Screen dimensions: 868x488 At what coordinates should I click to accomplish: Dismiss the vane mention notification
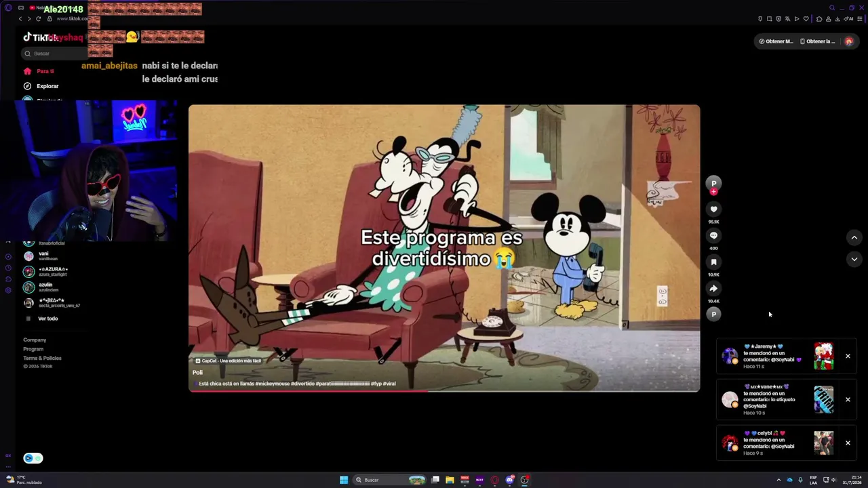pos(848,399)
